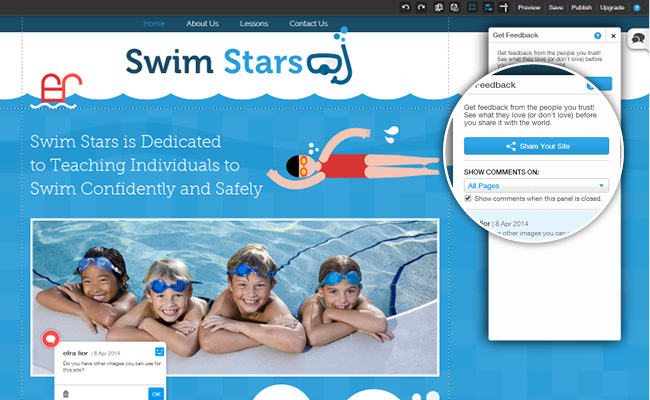Click the red comment marker on the photo
This screenshot has height=400, width=650.
click(51, 339)
